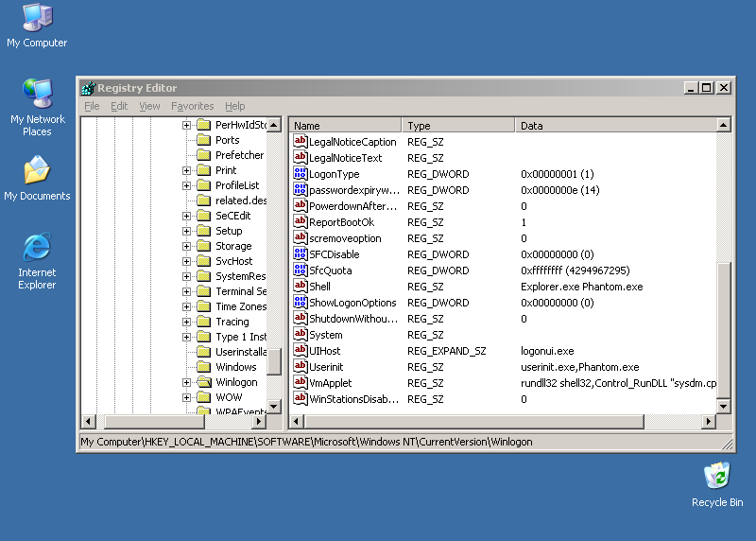Viewport: 756px width, 541px height.
Task: Select the Shell string value icon
Action: click(x=300, y=287)
